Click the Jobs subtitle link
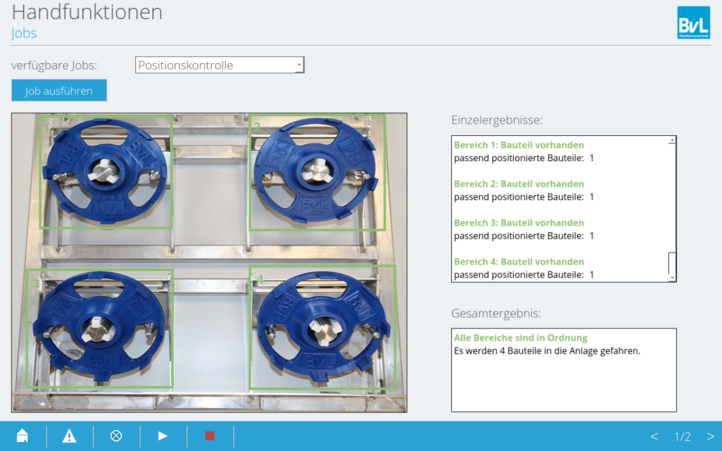The height and width of the screenshot is (451, 722). tap(24, 33)
